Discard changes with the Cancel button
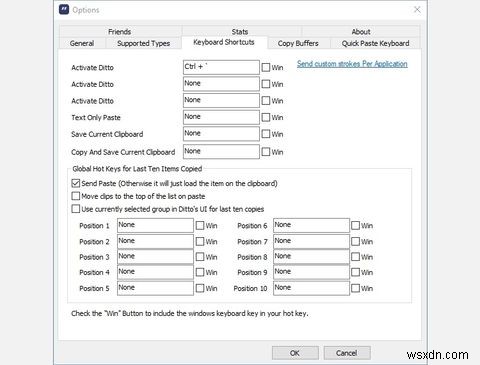This screenshot has height=365, width=480. [x=347, y=353]
